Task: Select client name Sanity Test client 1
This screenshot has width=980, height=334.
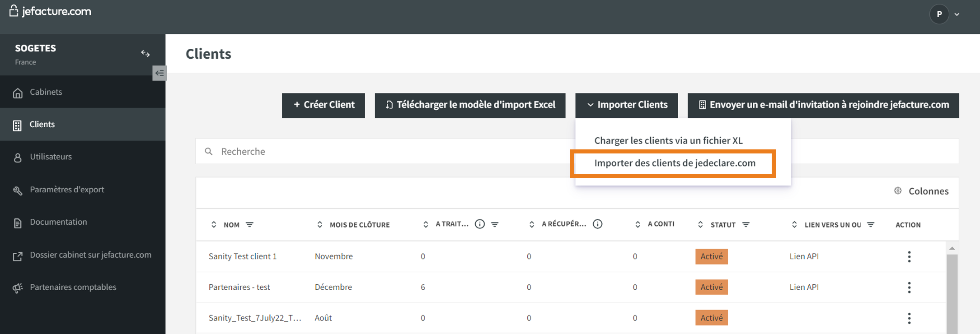Action: (x=243, y=256)
